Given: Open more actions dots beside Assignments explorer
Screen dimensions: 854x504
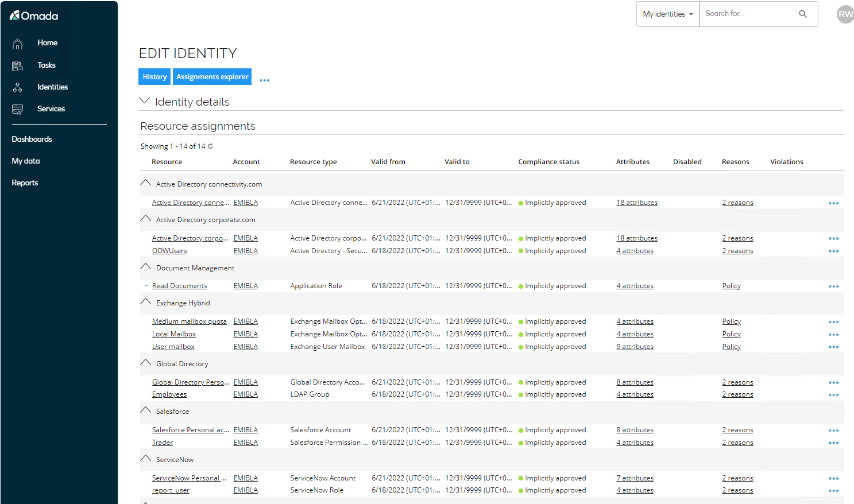Looking at the screenshot, I should (x=264, y=80).
